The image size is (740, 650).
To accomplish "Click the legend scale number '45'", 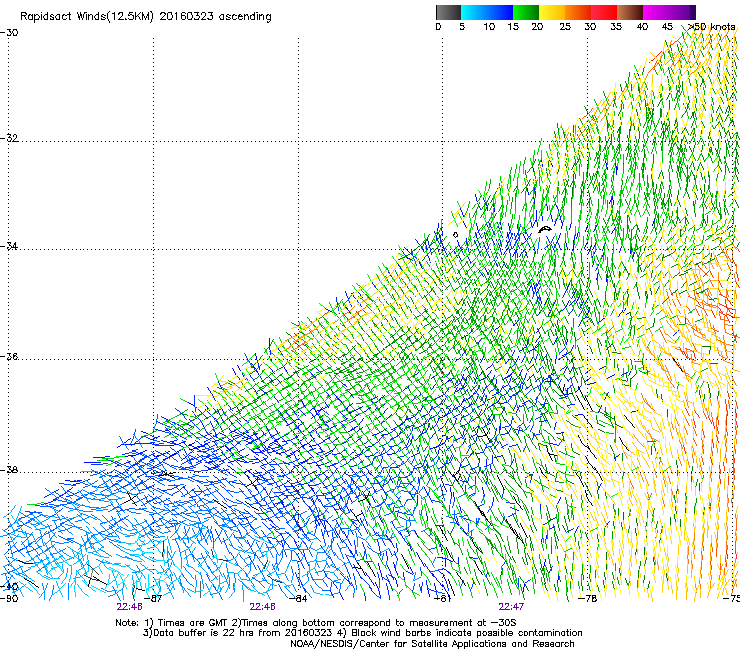I will pos(667,27).
